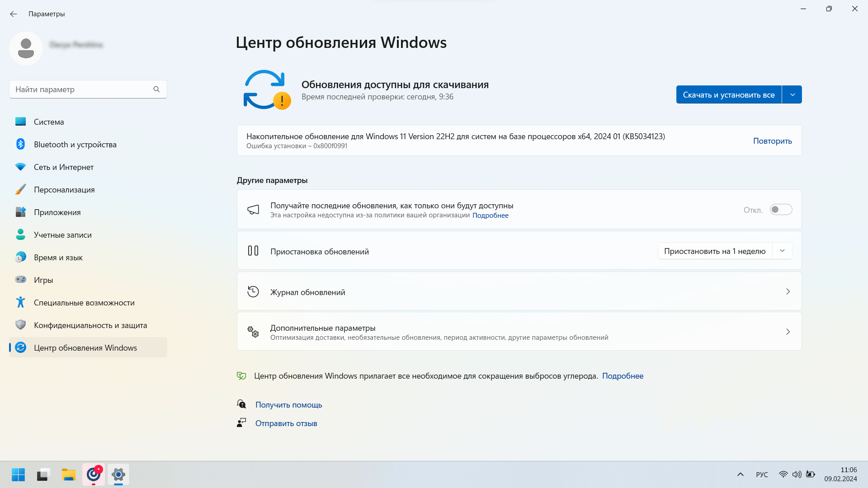Open Windows Start menu
The width and height of the screenshot is (868, 488).
(x=19, y=474)
